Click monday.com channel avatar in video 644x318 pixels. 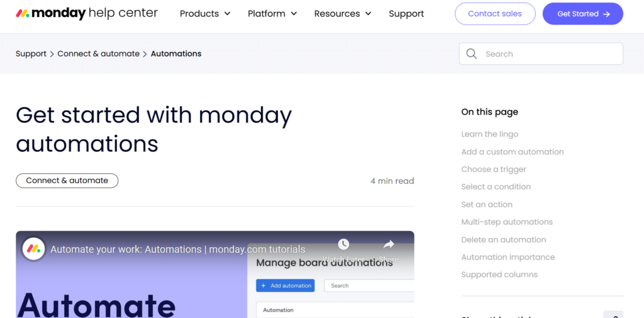[34, 249]
